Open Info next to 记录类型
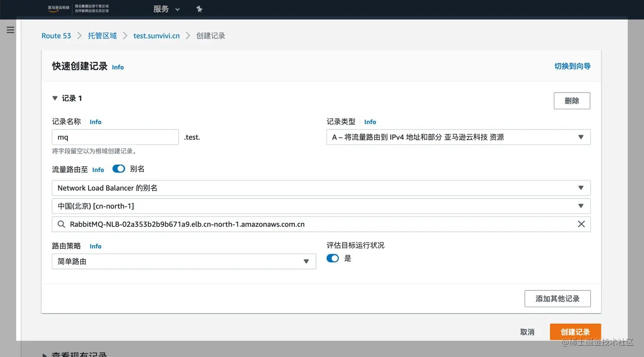Viewport: 644px width, 357px height. pyautogui.click(x=370, y=122)
